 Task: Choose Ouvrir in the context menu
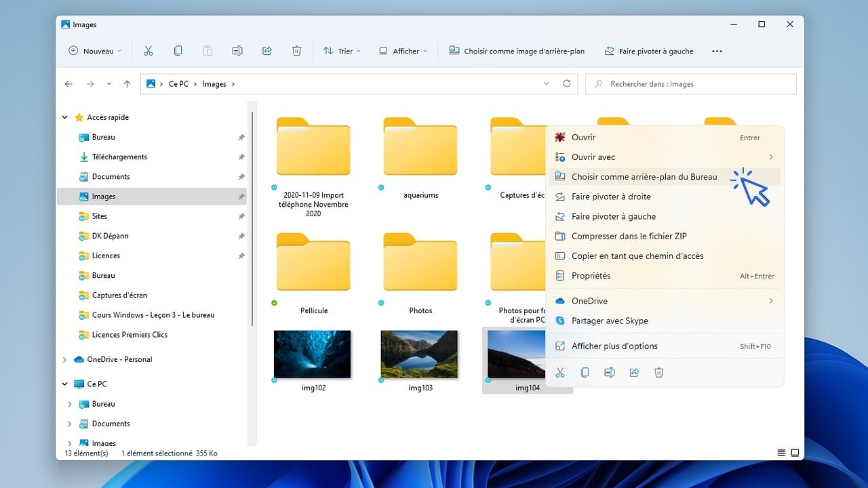665,138
